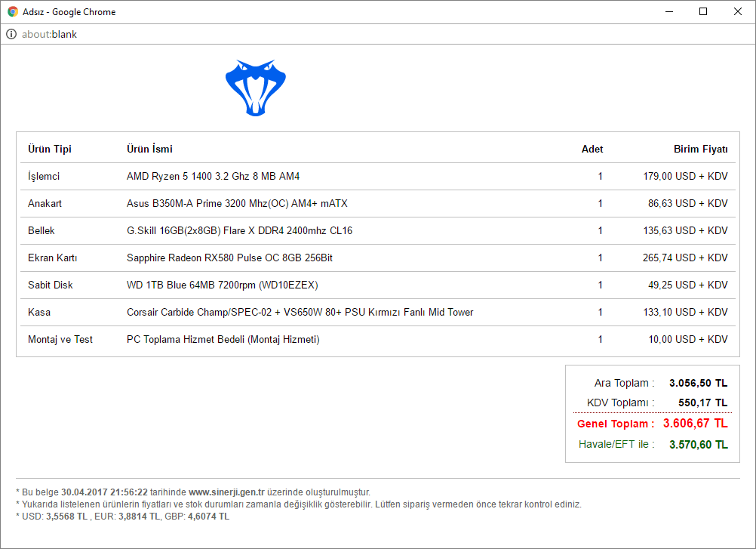This screenshot has height=549, width=756.
Task: Click the 86,63 USD + KDV price
Action: click(687, 203)
